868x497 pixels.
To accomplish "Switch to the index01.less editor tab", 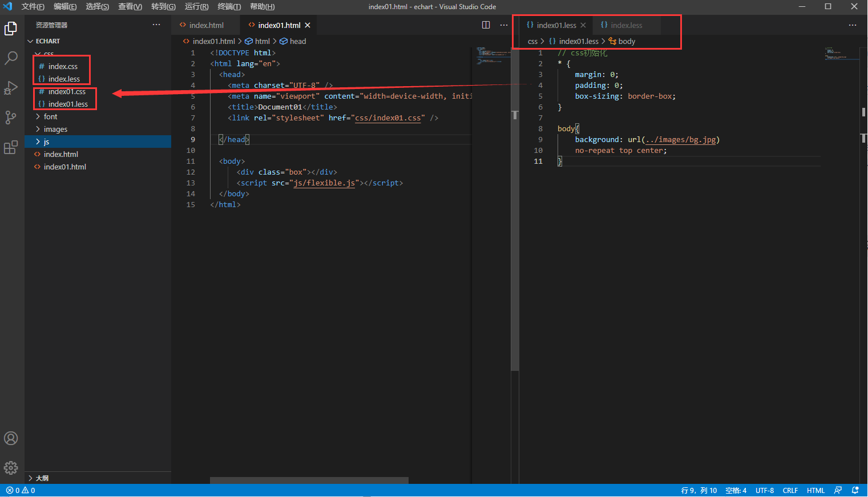I will [556, 25].
